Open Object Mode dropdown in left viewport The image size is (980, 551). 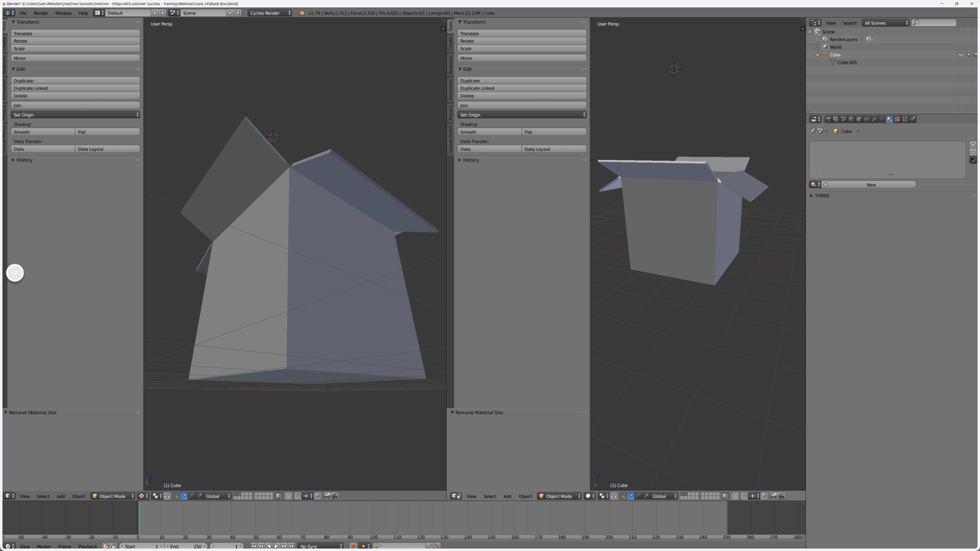click(x=113, y=495)
